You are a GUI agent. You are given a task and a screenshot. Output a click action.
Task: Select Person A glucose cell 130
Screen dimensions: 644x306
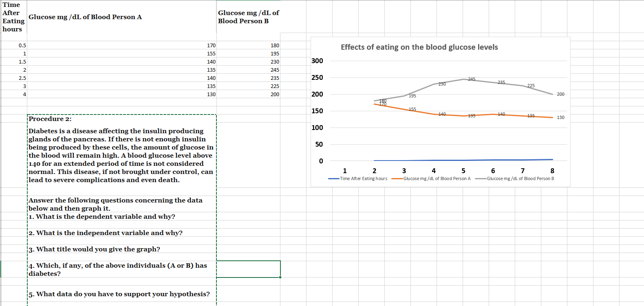pyautogui.click(x=121, y=94)
